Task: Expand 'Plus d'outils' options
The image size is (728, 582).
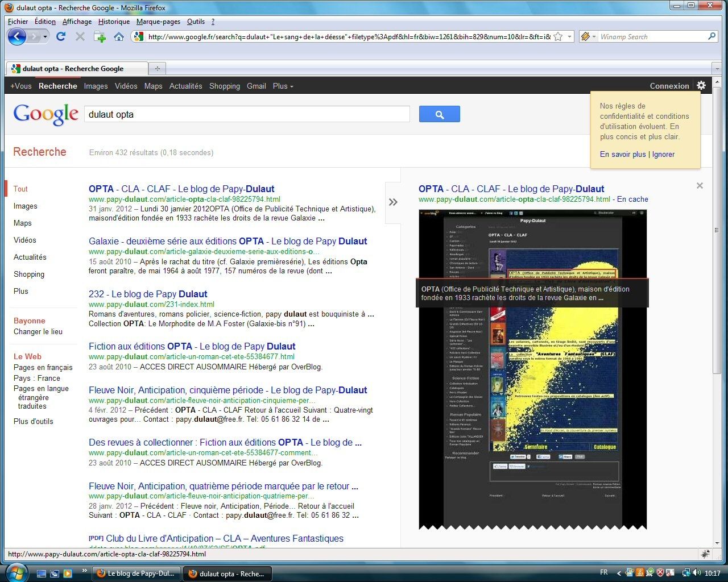Action: tap(34, 421)
